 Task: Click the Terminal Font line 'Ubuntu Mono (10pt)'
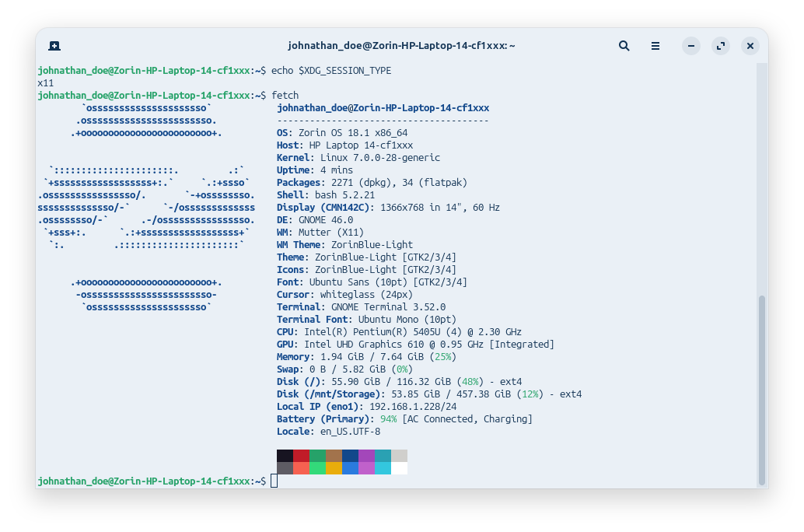(407, 320)
